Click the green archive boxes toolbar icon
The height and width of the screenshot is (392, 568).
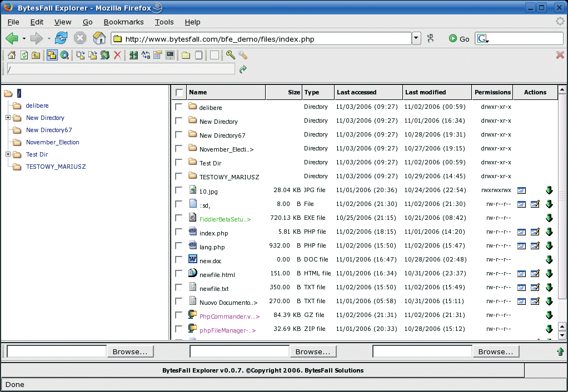134,55
